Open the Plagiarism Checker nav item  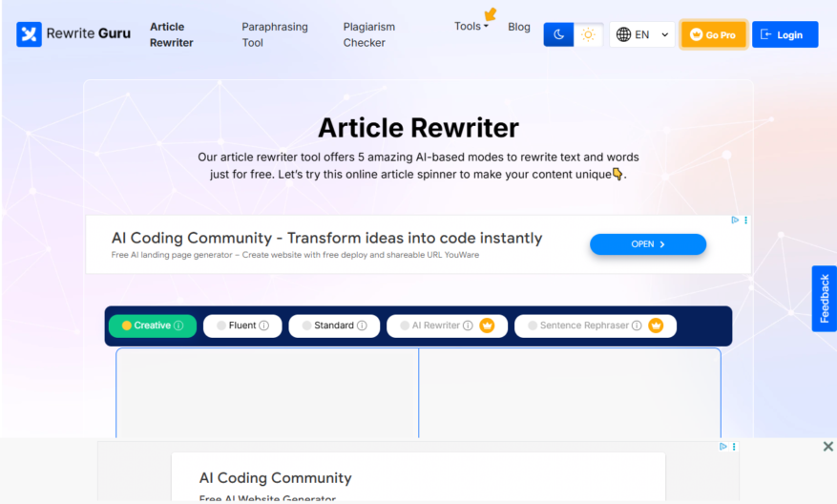pos(368,34)
